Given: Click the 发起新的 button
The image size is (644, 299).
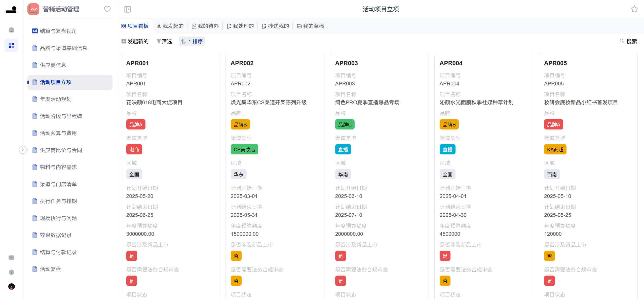Looking at the screenshot, I should tap(135, 41).
